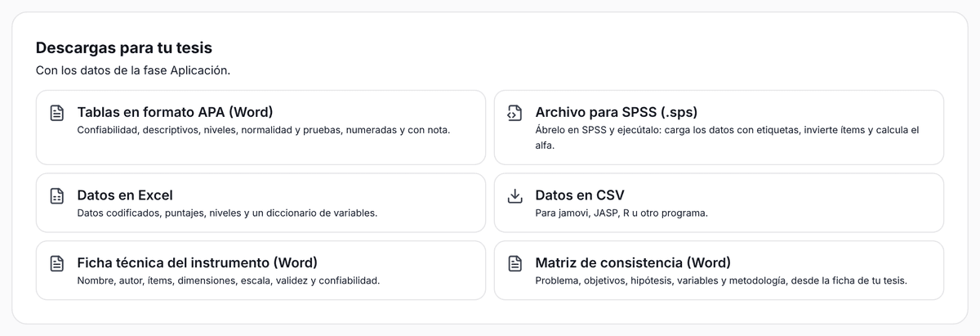Screen dimensions: 980x336
Task: Click the document icon beside Matriz de consistencia
Action: pos(514,263)
